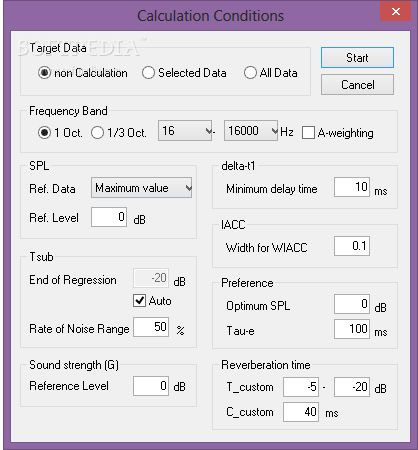The image size is (418, 450).
Task: Switch to 1/3 Oct. band
Action: click(119, 133)
